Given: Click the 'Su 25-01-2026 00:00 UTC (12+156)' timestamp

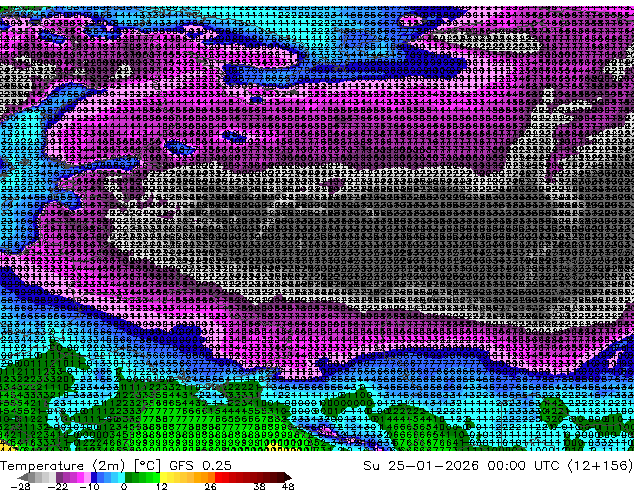Looking at the screenshot, I should (x=498, y=466).
